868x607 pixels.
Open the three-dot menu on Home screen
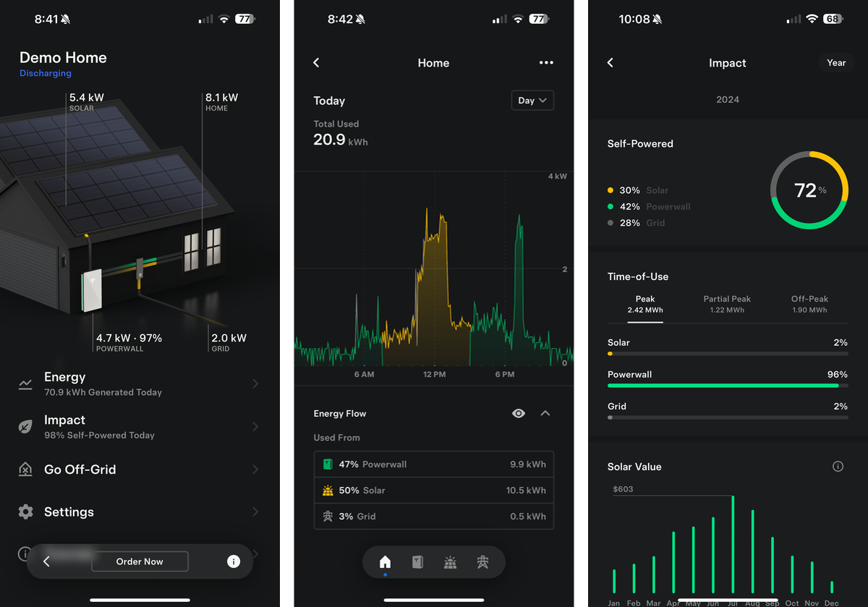[546, 63]
